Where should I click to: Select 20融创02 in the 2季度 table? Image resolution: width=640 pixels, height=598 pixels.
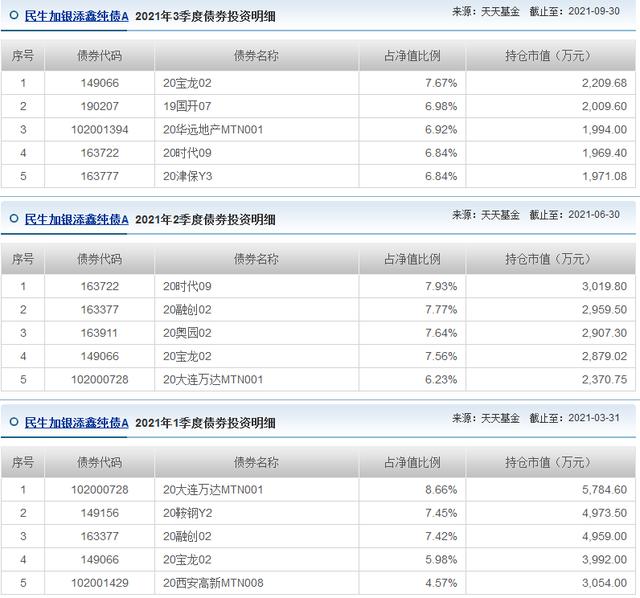tap(187, 310)
